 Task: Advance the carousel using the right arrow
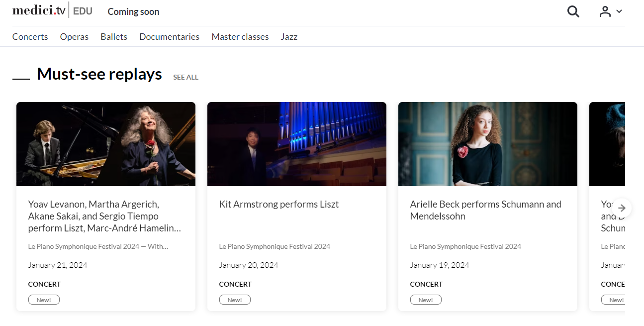(x=622, y=208)
